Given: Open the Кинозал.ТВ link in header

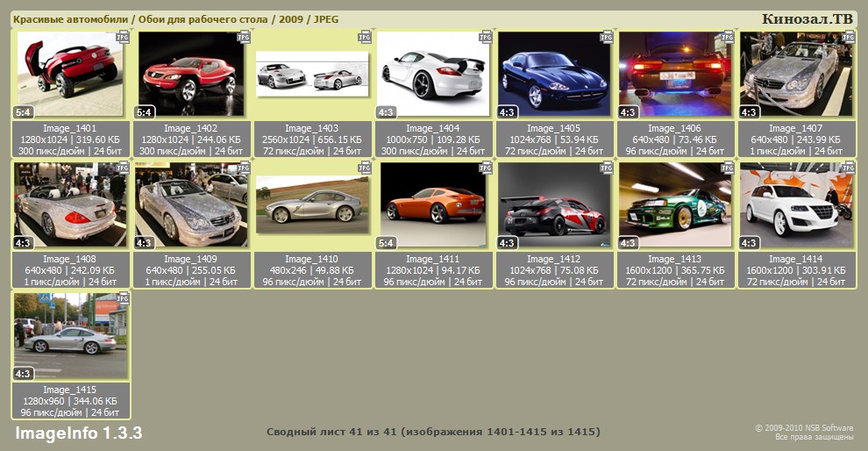Looking at the screenshot, I should tap(807, 18).
